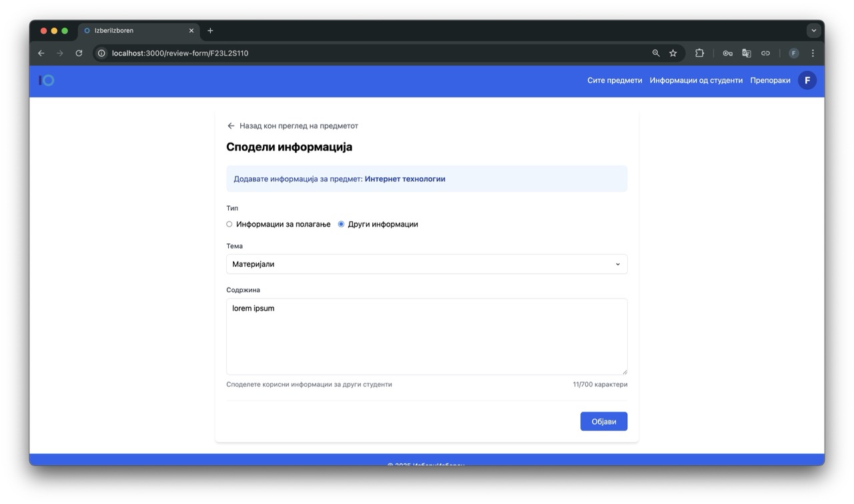The height and width of the screenshot is (504, 854).
Task: Click the zoom magnifier icon in address bar
Action: (656, 53)
